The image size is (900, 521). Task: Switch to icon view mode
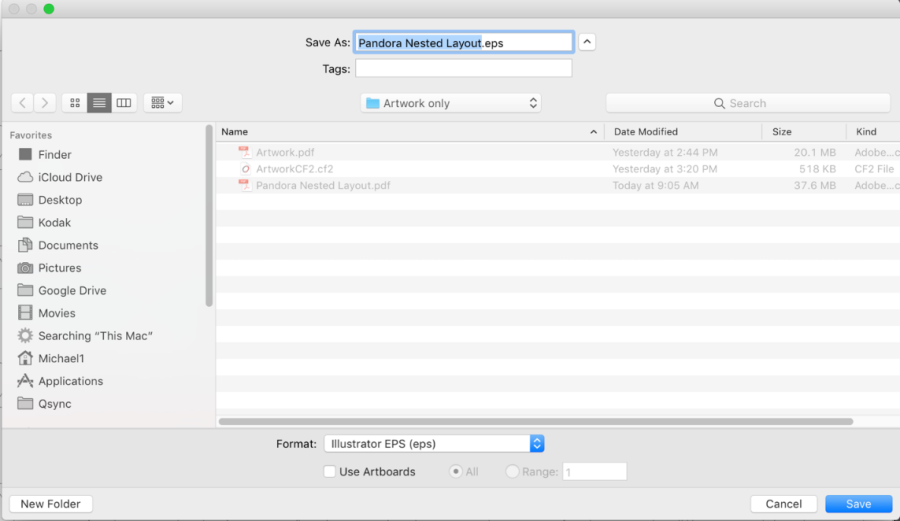[74, 102]
